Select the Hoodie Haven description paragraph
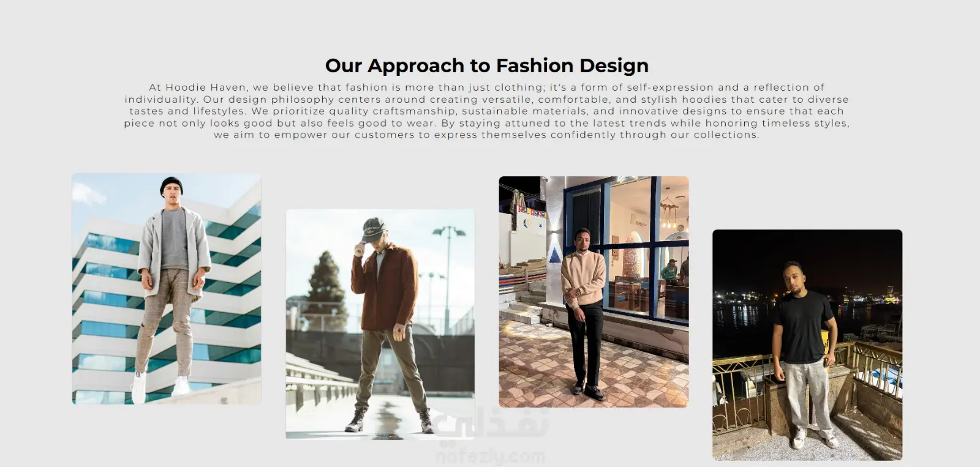 (487, 111)
